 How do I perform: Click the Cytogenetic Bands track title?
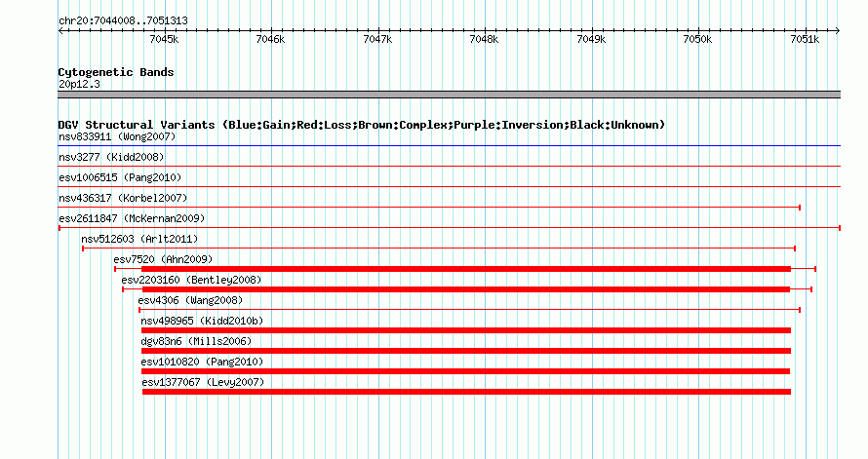pyautogui.click(x=116, y=72)
